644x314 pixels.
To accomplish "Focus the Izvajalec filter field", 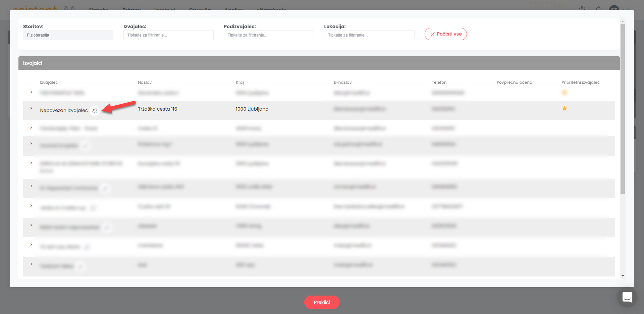I will [168, 35].
